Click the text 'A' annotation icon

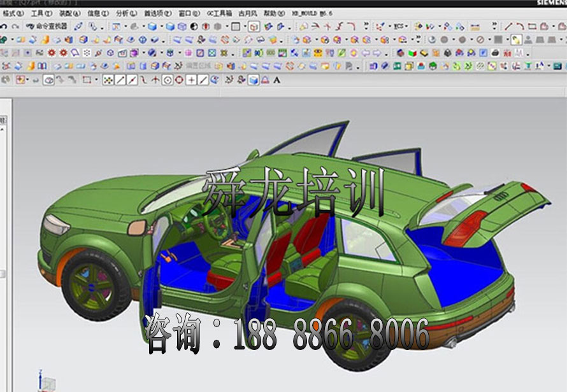[x=276, y=80]
